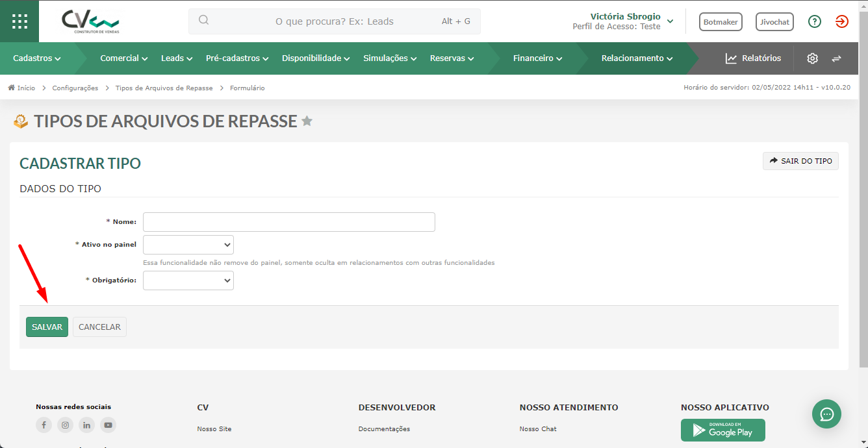The width and height of the screenshot is (868, 448).
Task: Favorite the page with the star icon
Action: point(307,121)
